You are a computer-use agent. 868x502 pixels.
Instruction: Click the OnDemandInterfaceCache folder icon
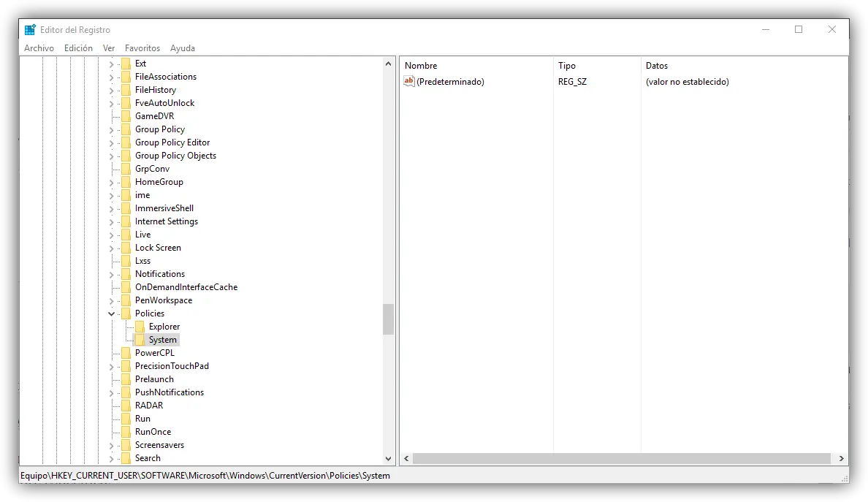click(x=126, y=287)
